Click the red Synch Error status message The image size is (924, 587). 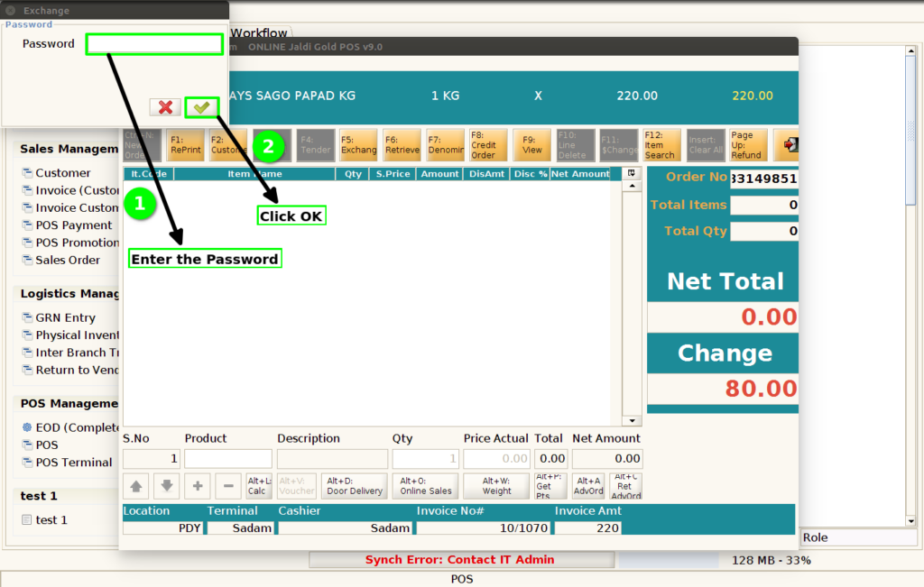tap(459, 560)
